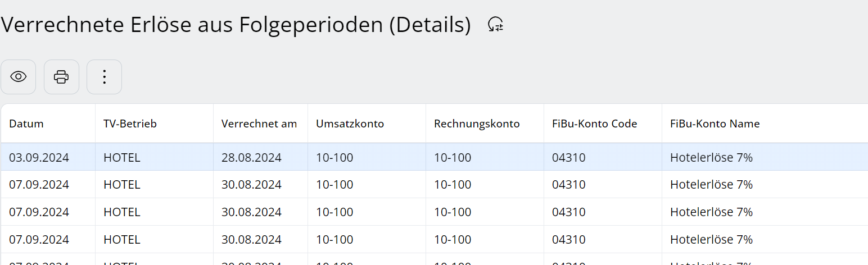
Task: Sort by the Datum column header
Action: [26, 124]
